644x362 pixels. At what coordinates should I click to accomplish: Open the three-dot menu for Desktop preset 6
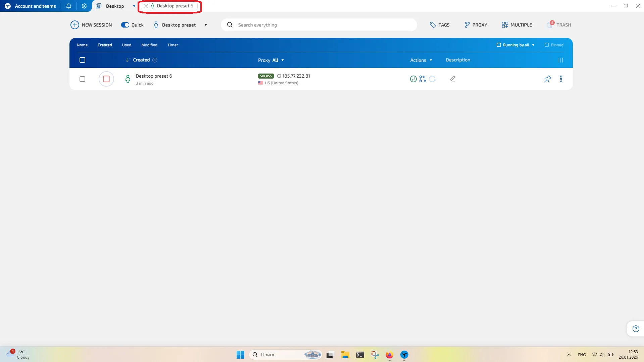coord(561,79)
